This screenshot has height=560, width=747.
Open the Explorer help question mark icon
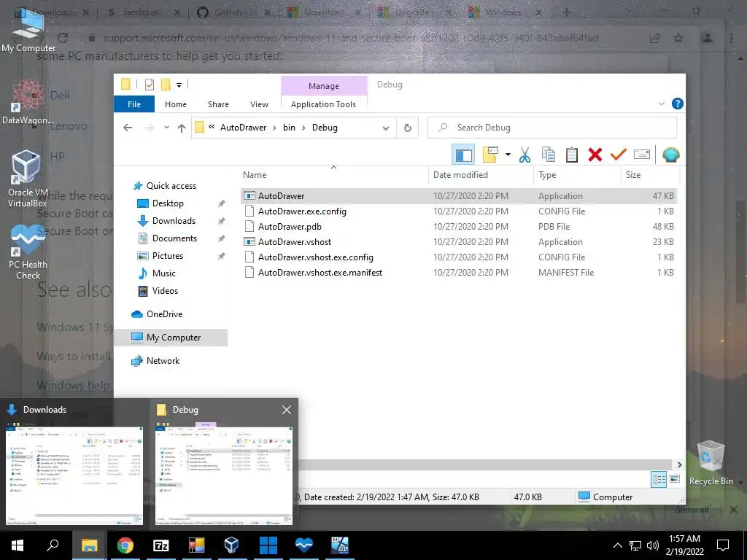pos(677,104)
